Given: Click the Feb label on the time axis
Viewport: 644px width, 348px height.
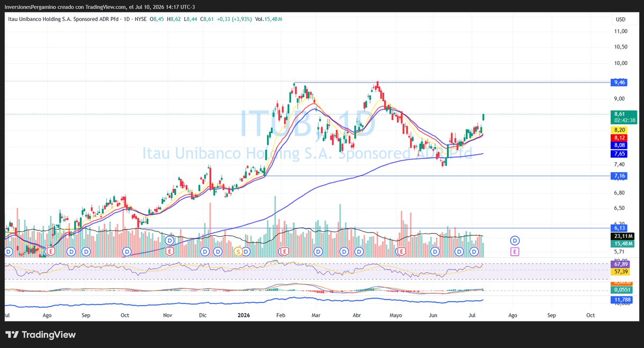Looking at the screenshot, I should click(280, 316).
